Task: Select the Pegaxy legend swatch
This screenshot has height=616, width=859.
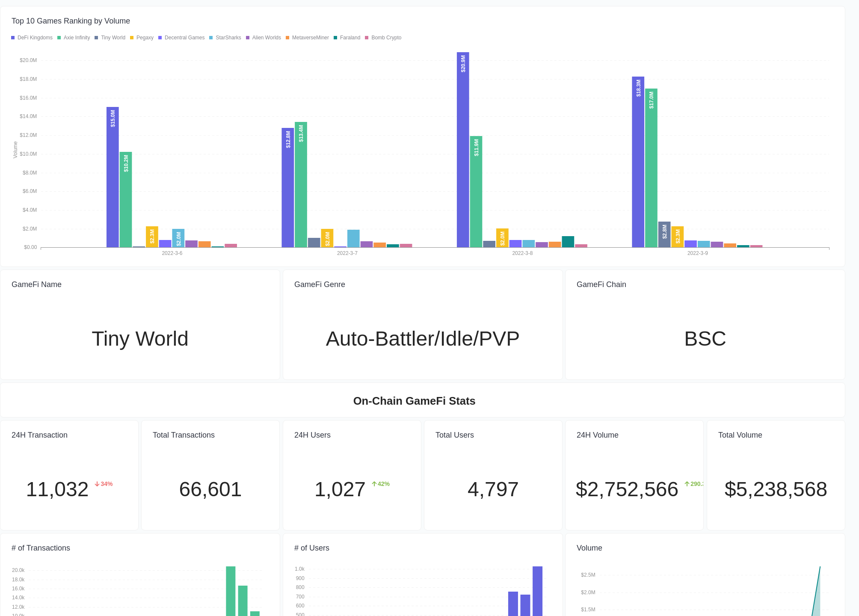Action: [x=132, y=38]
